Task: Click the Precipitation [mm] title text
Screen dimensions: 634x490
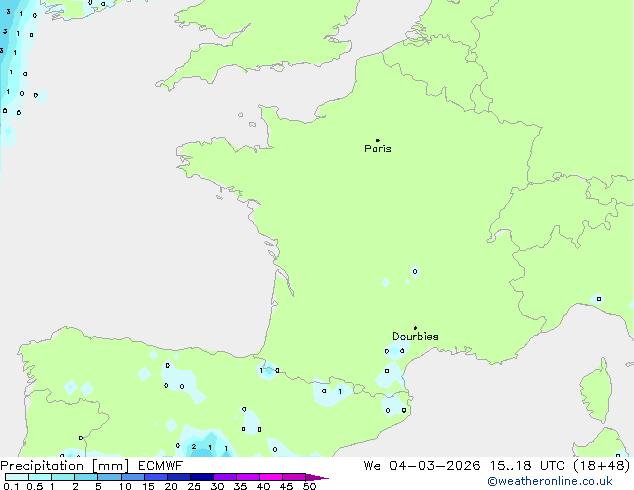Action: [x=64, y=465]
